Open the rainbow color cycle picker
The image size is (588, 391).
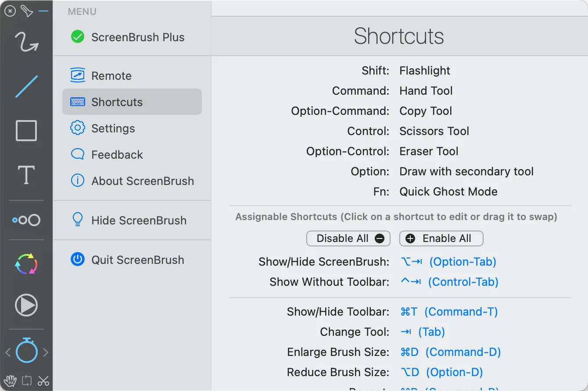pyautogui.click(x=26, y=264)
